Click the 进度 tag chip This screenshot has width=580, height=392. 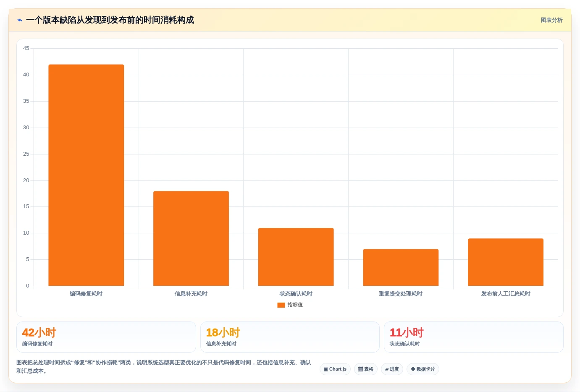[392, 369]
